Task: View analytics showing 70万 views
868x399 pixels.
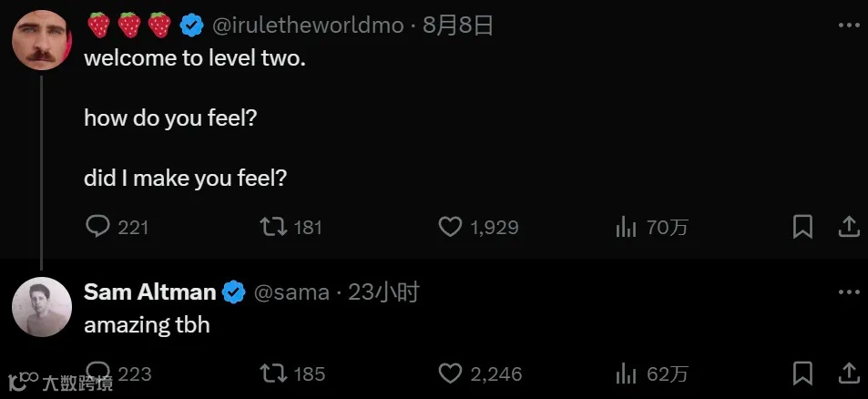Action: point(626,226)
